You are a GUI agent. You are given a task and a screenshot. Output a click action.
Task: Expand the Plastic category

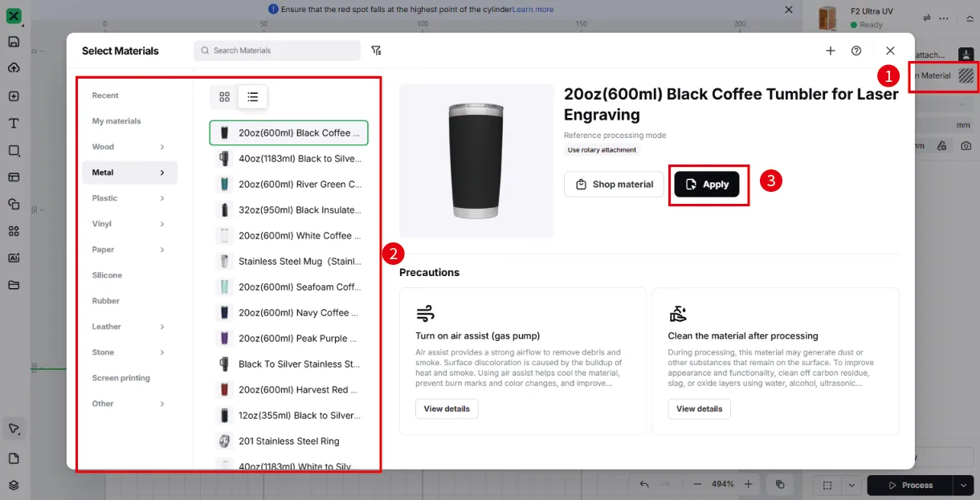click(x=162, y=198)
